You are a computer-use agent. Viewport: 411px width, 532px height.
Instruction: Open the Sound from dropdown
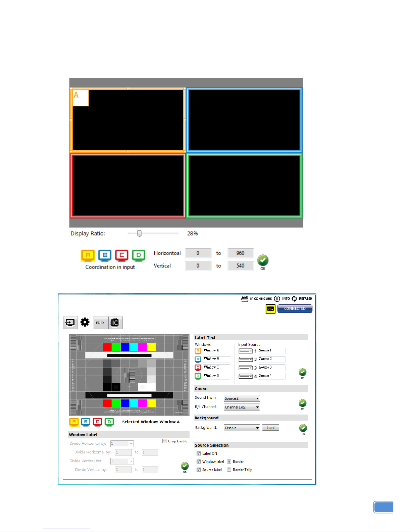[242, 398]
